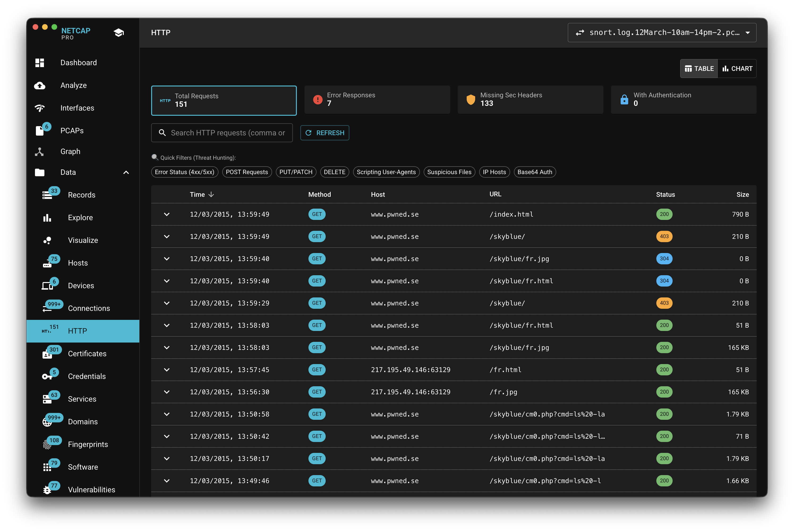This screenshot has width=794, height=532.
Task: Click the REFRESH button
Action: pyautogui.click(x=324, y=133)
